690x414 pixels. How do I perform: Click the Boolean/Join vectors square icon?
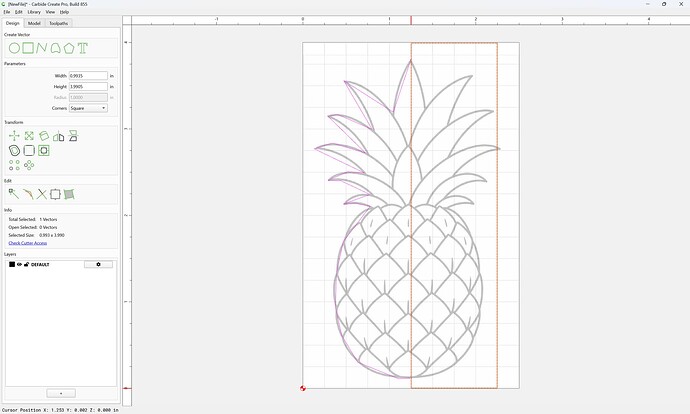[x=55, y=194]
